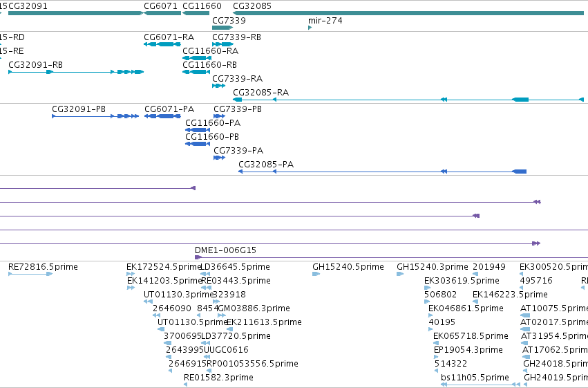
Task: Click the EK141203.5prime EST arrow
Action: point(131,288)
